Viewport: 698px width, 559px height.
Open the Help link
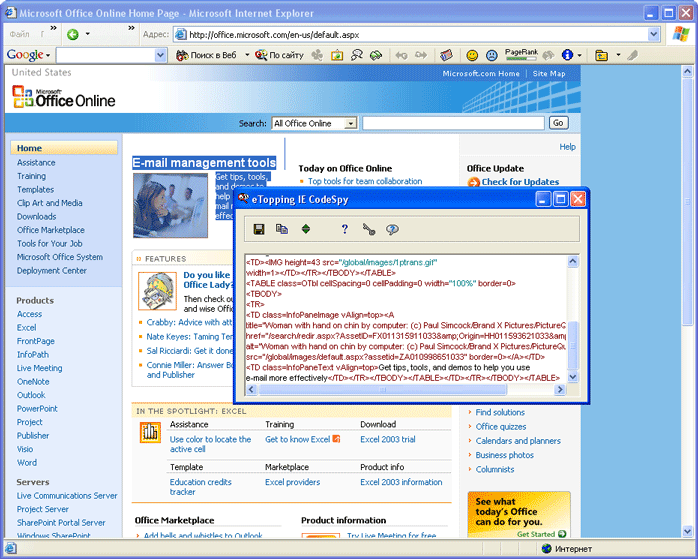click(x=568, y=147)
